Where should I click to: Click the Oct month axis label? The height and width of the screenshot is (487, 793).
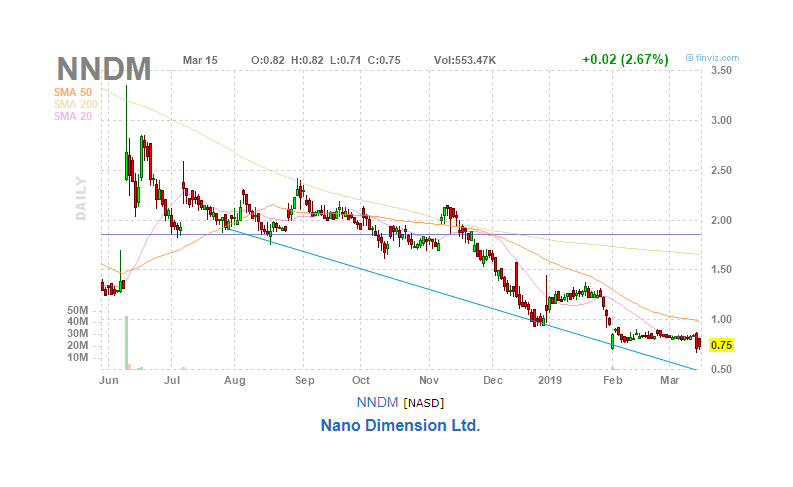click(x=361, y=380)
